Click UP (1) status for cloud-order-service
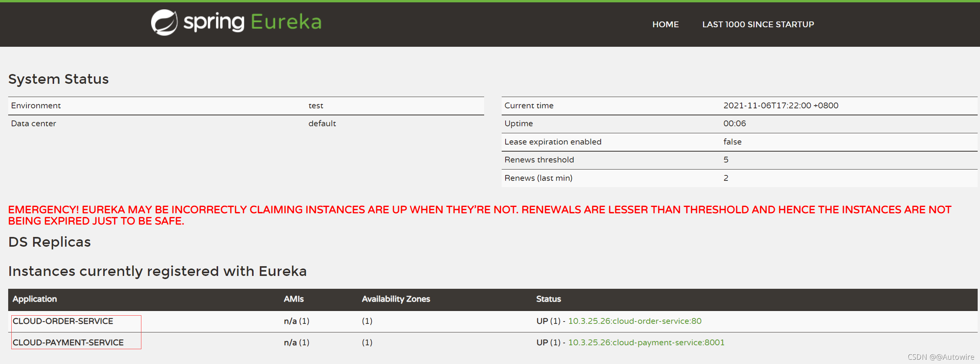Viewport: 980px width, 364px height. pyautogui.click(x=548, y=321)
